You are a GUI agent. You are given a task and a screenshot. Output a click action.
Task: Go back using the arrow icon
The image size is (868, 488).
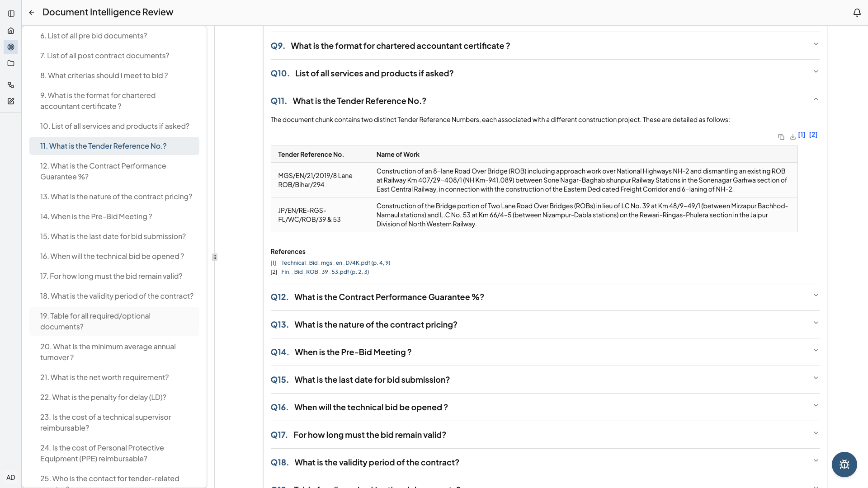click(32, 13)
